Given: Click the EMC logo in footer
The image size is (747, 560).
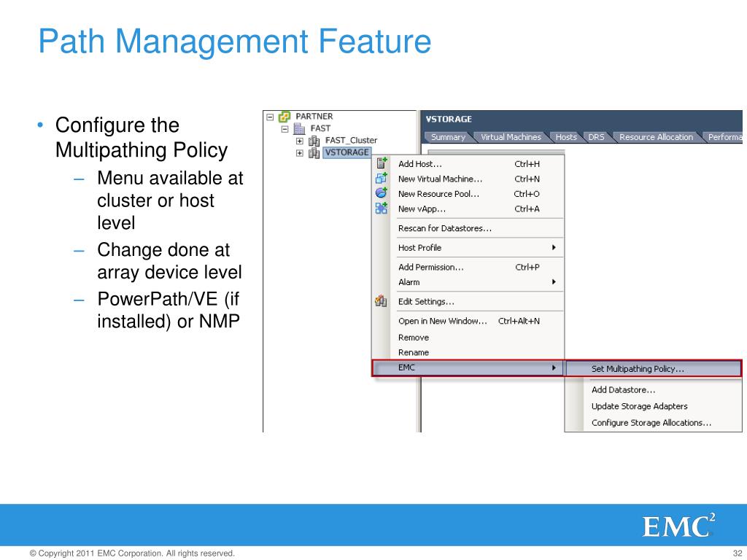Looking at the screenshot, I should 678,525.
